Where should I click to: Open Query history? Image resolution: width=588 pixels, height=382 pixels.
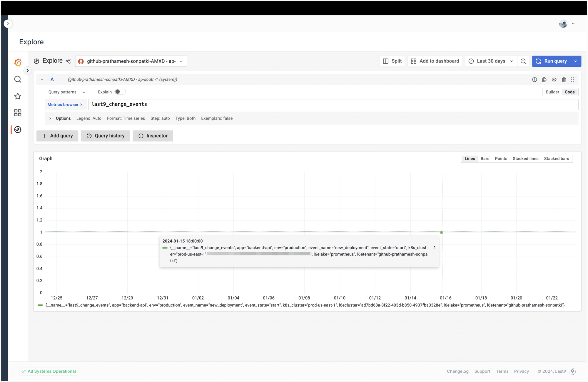105,136
